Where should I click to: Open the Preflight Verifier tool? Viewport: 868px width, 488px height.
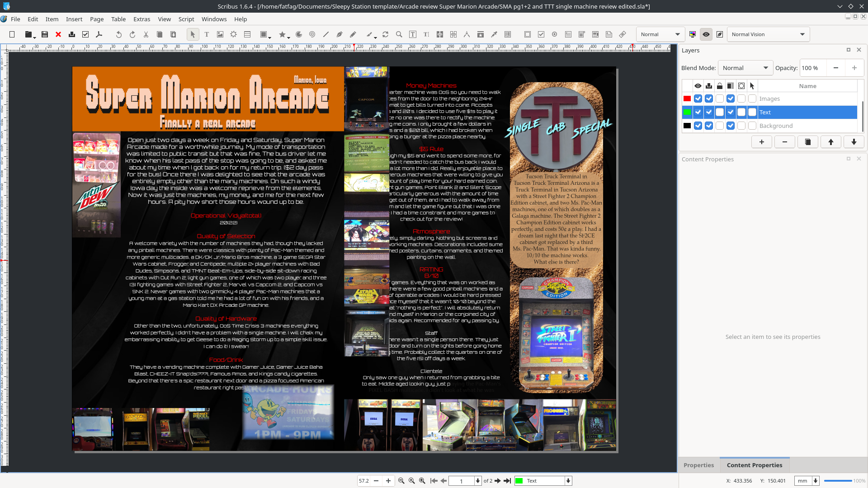(x=85, y=34)
